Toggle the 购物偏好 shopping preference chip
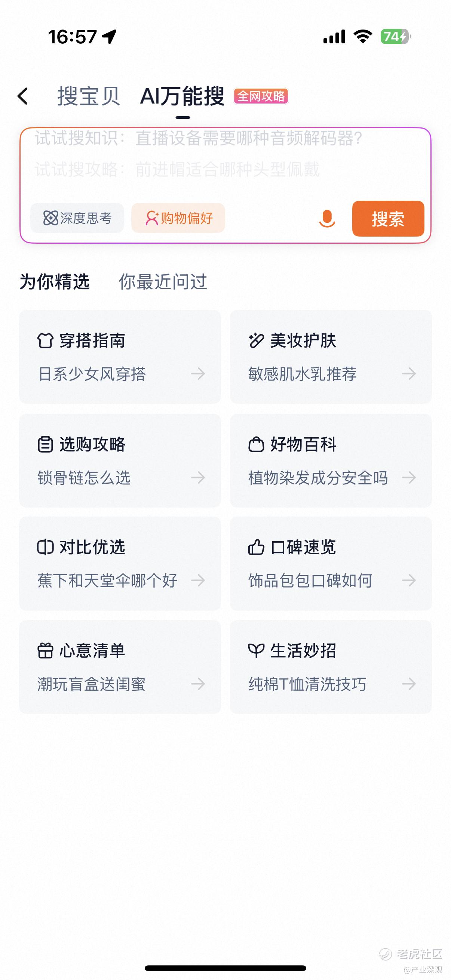 click(178, 218)
